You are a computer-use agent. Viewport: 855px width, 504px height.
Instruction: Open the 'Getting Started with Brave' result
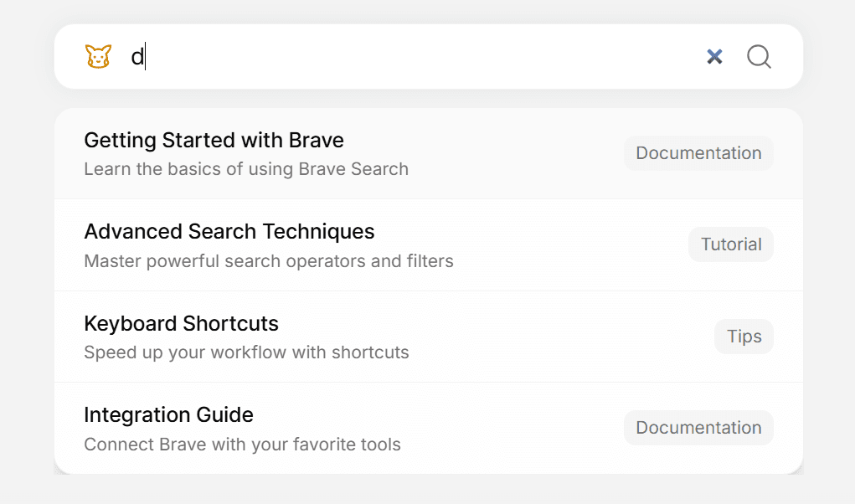pos(214,141)
